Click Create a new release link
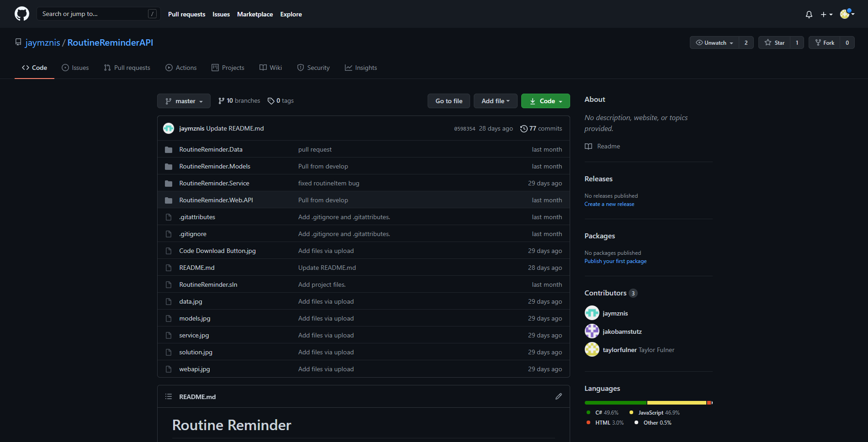The width and height of the screenshot is (868, 442). (609, 204)
